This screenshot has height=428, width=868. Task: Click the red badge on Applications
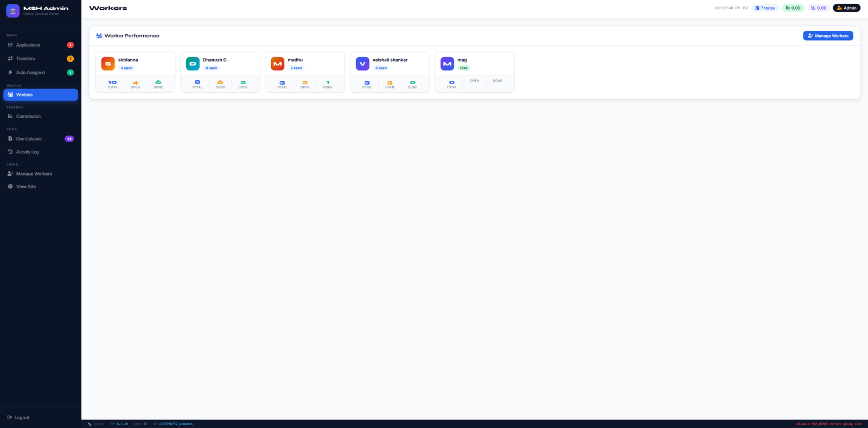click(70, 45)
